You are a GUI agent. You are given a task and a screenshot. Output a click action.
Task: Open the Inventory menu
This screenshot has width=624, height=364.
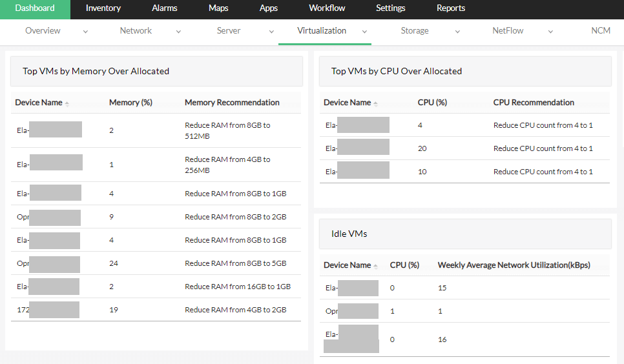click(x=103, y=8)
